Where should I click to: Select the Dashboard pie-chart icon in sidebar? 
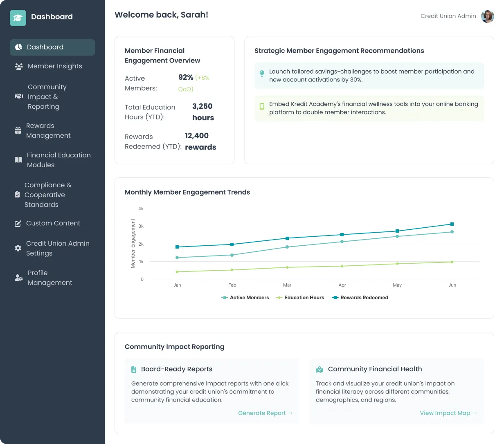(18, 47)
